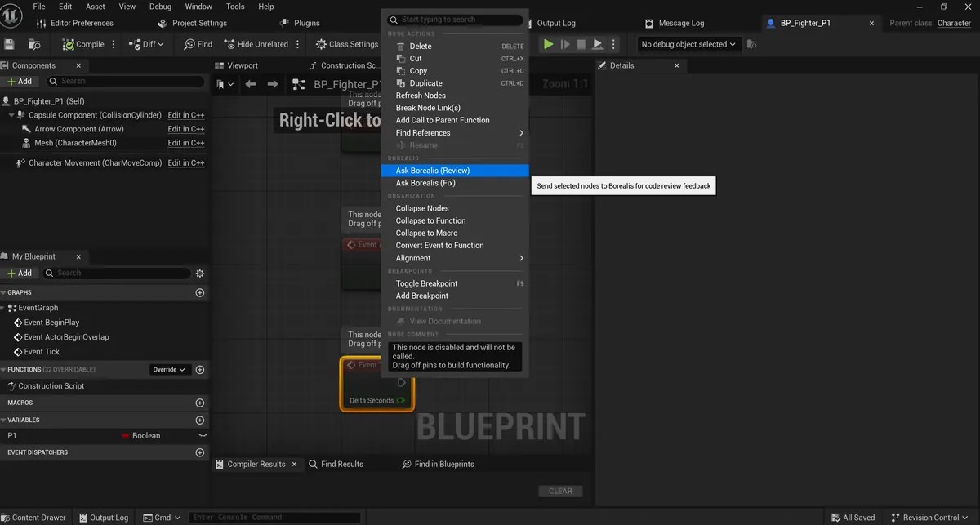Open My Blueprint settings gear
This screenshot has width=980, height=525.
200,273
